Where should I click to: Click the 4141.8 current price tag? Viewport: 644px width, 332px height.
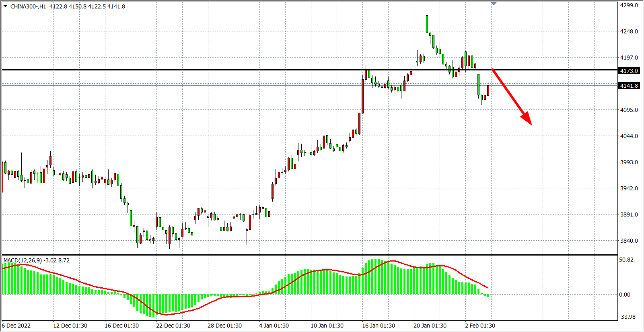(x=629, y=86)
